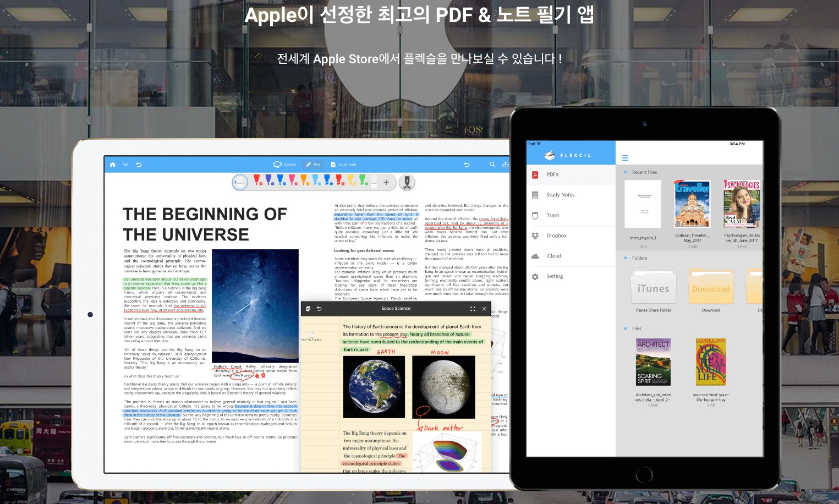The image size is (839, 504).
Task: Undo inside the Space Science note window
Action: [x=319, y=309]
